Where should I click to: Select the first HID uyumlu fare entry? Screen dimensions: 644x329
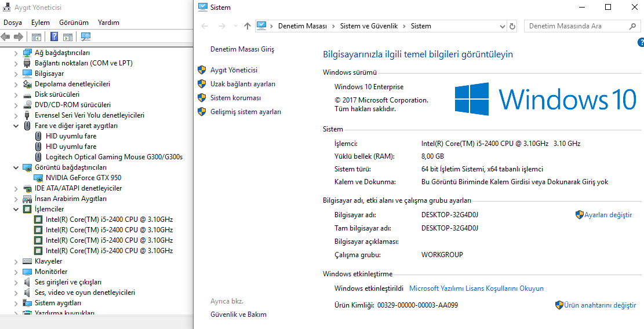[x=71, y=136]
